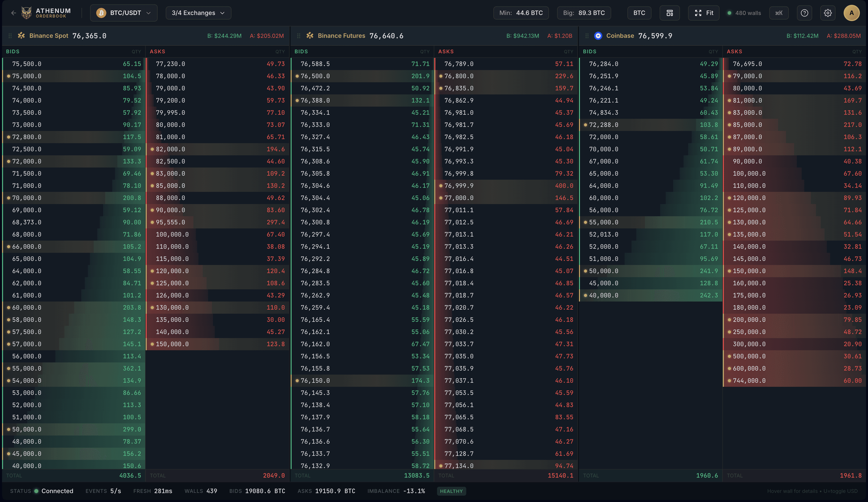Click the Binance Spot exchange logo
Viewport: 868px width, 502px height.
[21, 36]
